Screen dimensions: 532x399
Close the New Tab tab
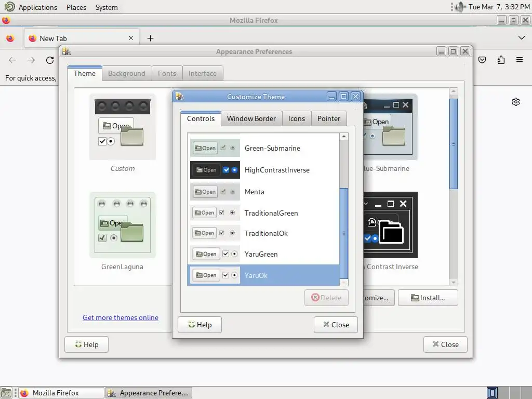tap(131, 38)
